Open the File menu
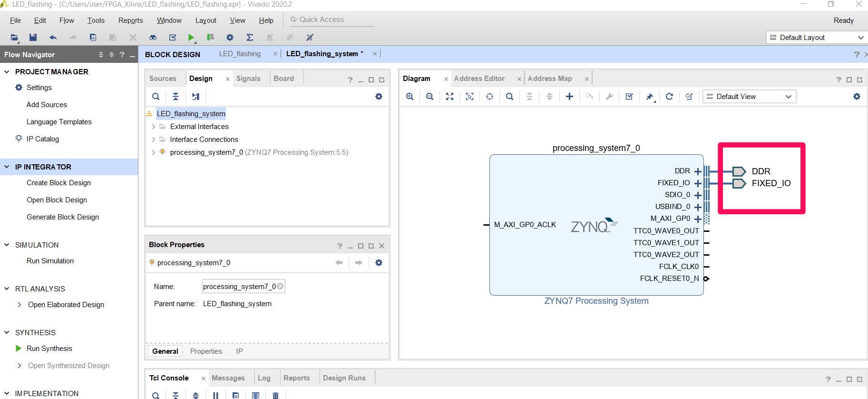Viewport: 868px width, 399px height. click(x=15, y=20)
